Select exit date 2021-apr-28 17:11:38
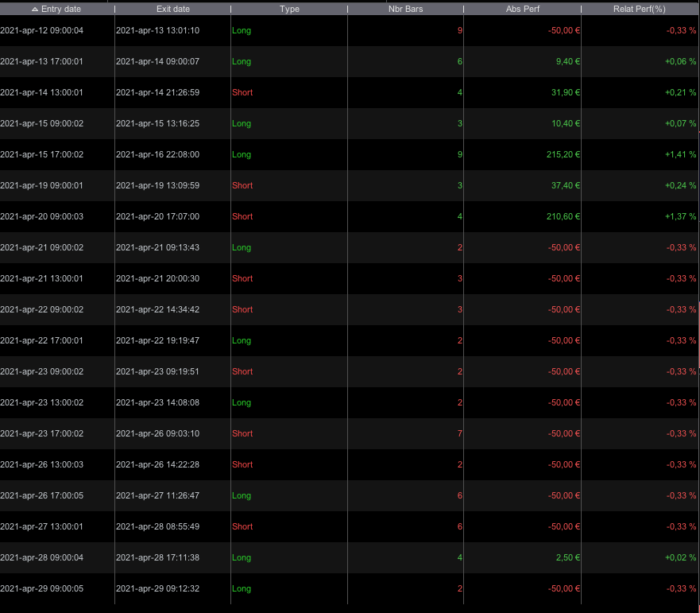 click(157, 557)
